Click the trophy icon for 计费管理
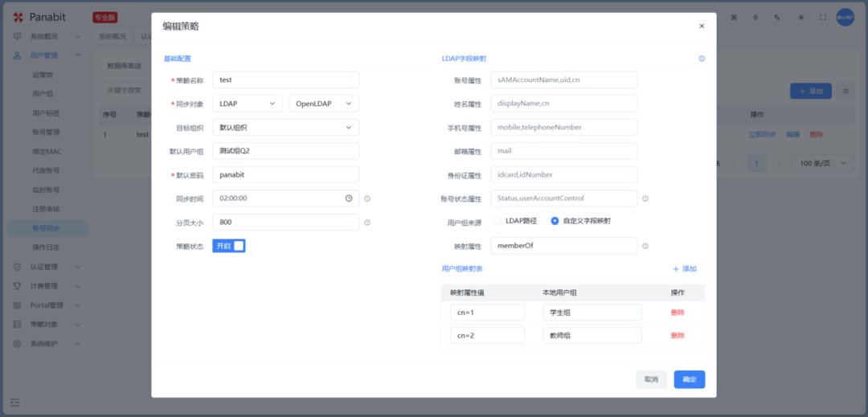This screenshot has height=417, width=868. coord(17,286)
